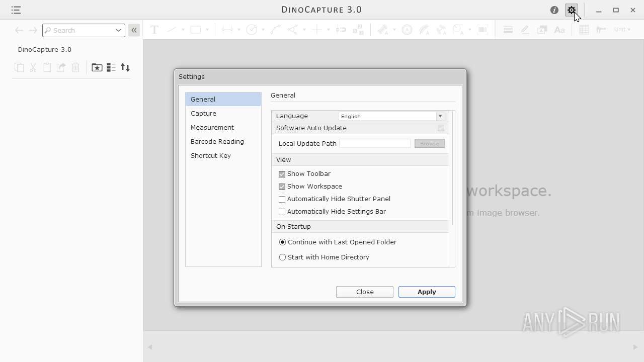Click the Search input field
The height and width of the screenshot is (362, 644).
[x=83, y=30]
